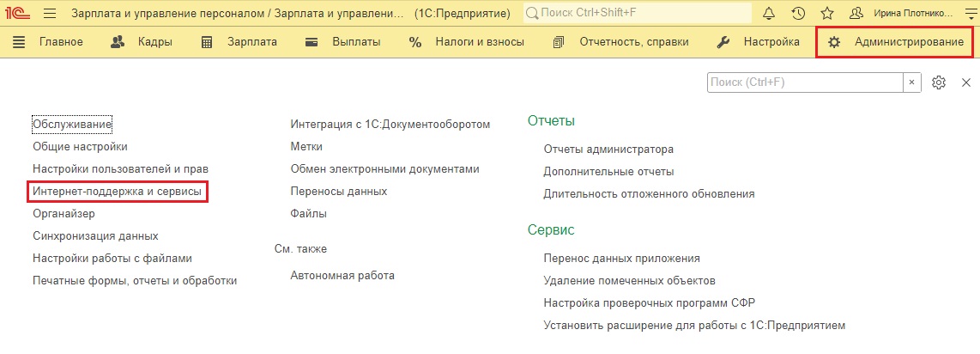This screenshot has width=980, height=354.
Task: Open Файлы link
Action: pos(309,214)
